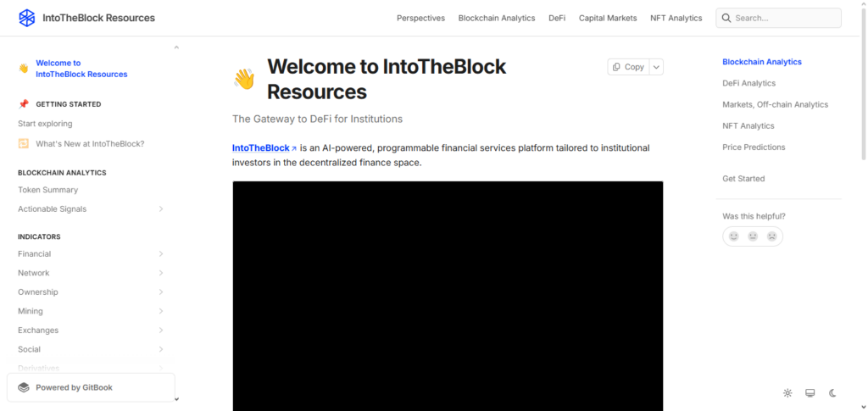Rate page with happy face icon
This screenshot has height=411, width=868.
click(734, 236)
